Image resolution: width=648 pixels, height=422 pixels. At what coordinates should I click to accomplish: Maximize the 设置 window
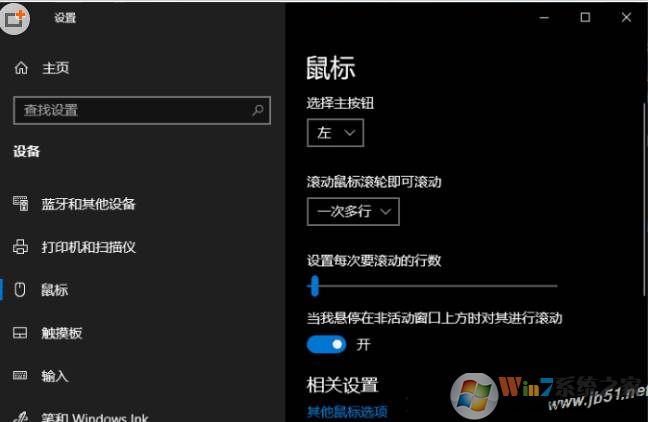pyautogui.click(x=585, y=17)
